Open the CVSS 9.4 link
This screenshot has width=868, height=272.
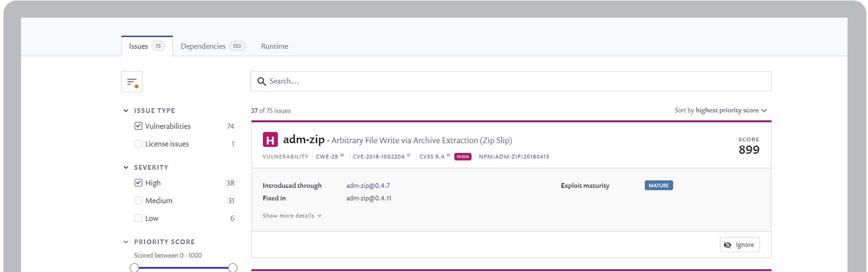coord(432,156)
